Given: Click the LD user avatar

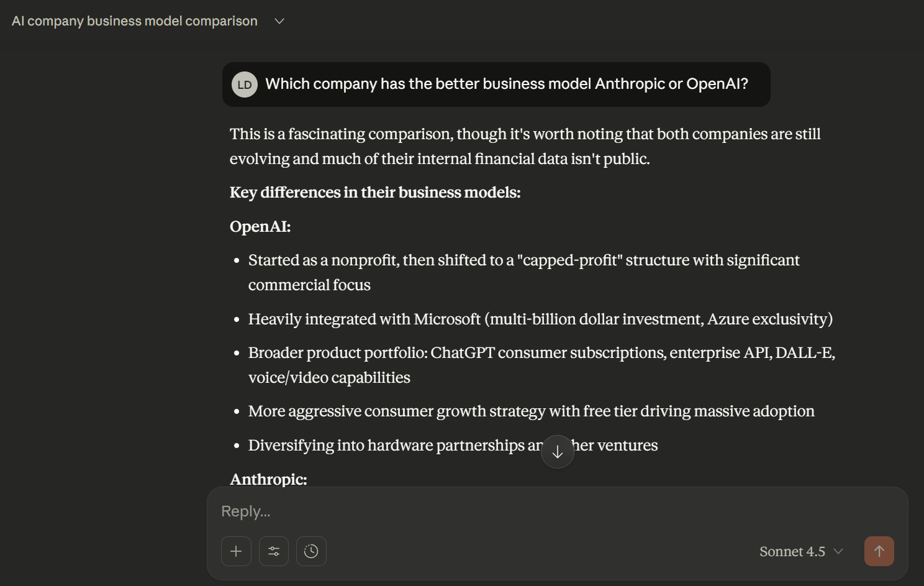Looking at the screenshot, I should click(245, 85).
